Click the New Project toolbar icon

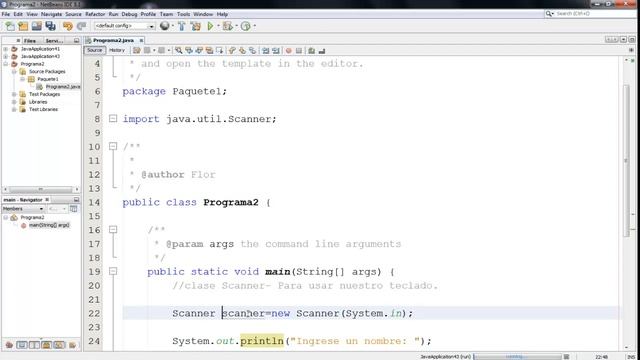23,26
